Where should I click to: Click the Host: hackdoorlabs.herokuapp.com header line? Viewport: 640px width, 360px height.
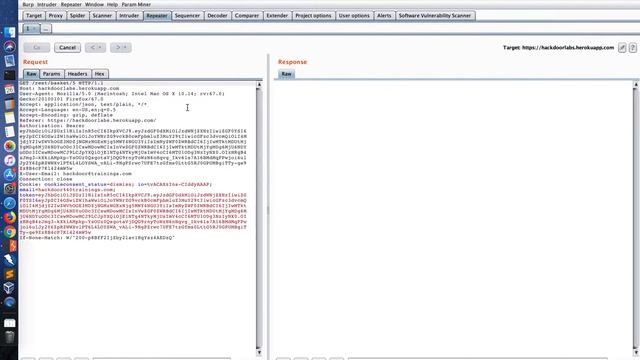coord(69,88)
